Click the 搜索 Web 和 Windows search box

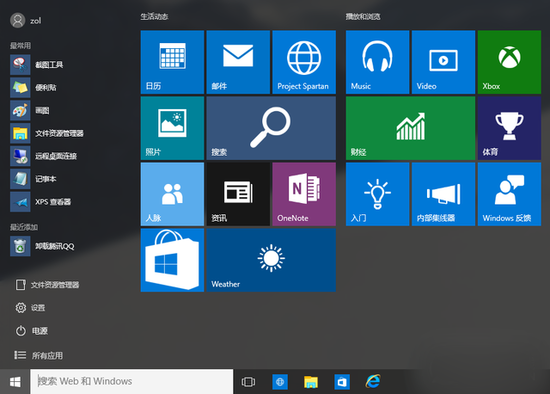click(x=132, y=381)
